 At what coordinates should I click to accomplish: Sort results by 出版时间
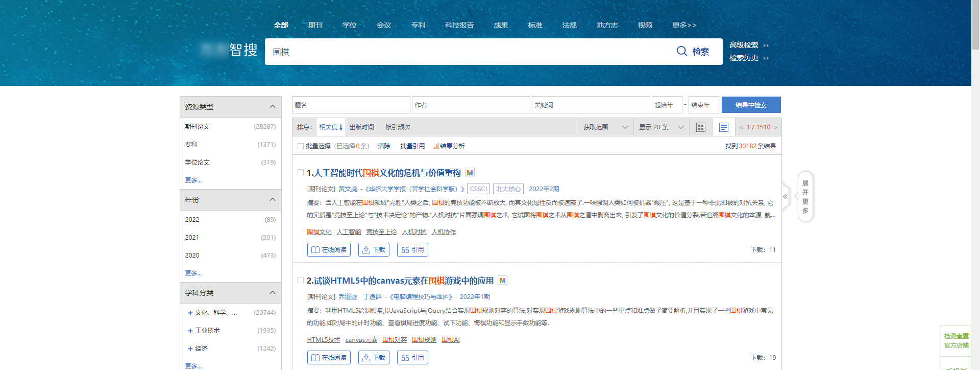tap(361, 127)
